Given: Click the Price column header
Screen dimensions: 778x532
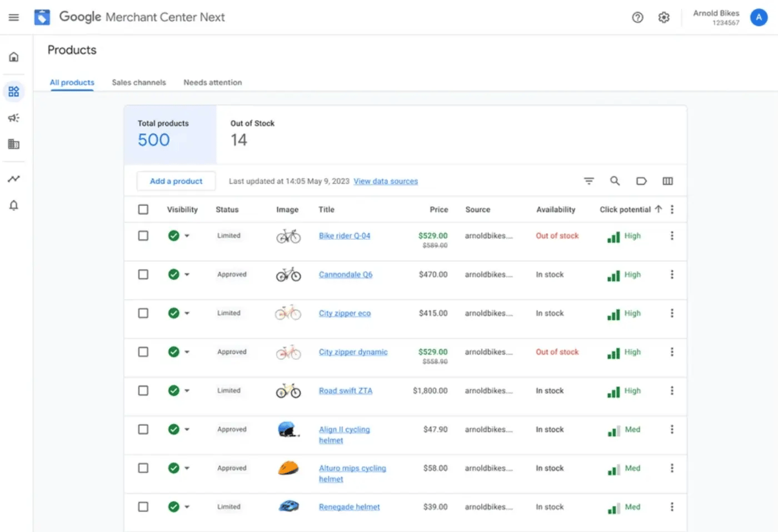Looking at the screenshot, I should [439, 209].
